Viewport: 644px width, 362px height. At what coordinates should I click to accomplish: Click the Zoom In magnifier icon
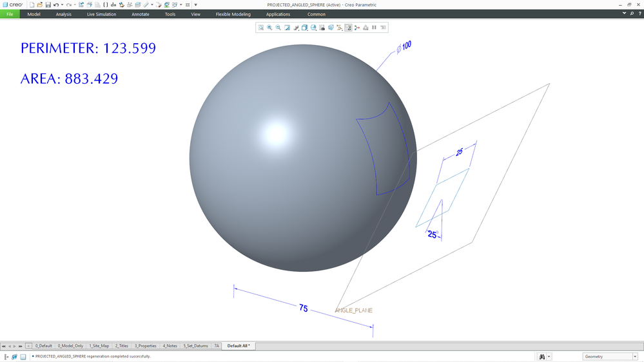(269, 28)
